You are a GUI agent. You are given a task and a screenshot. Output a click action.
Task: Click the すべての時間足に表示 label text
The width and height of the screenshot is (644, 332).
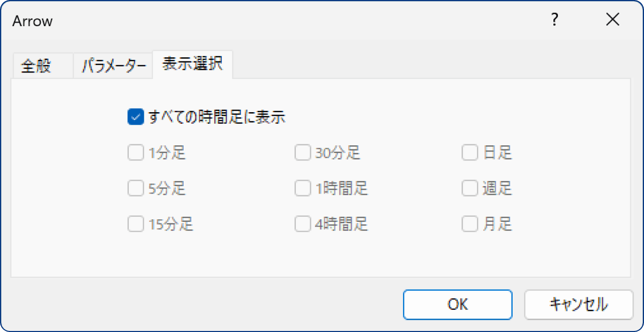[217, 117]
